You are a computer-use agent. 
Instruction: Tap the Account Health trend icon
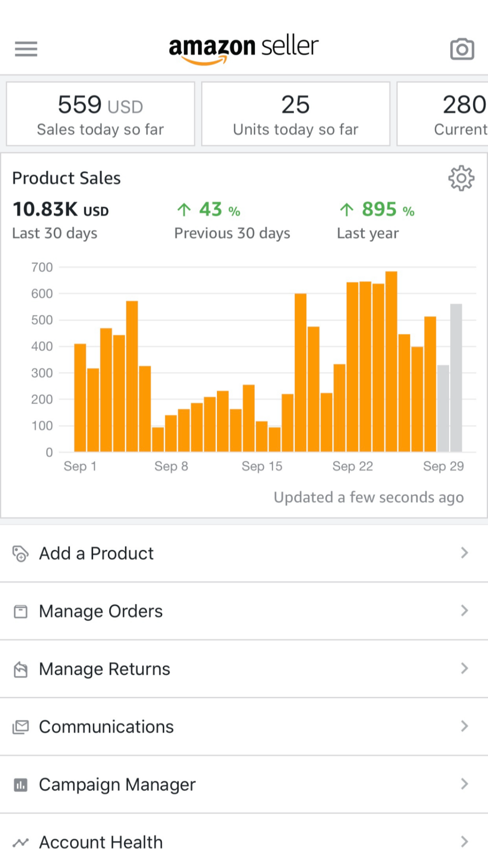pos(20,843)
